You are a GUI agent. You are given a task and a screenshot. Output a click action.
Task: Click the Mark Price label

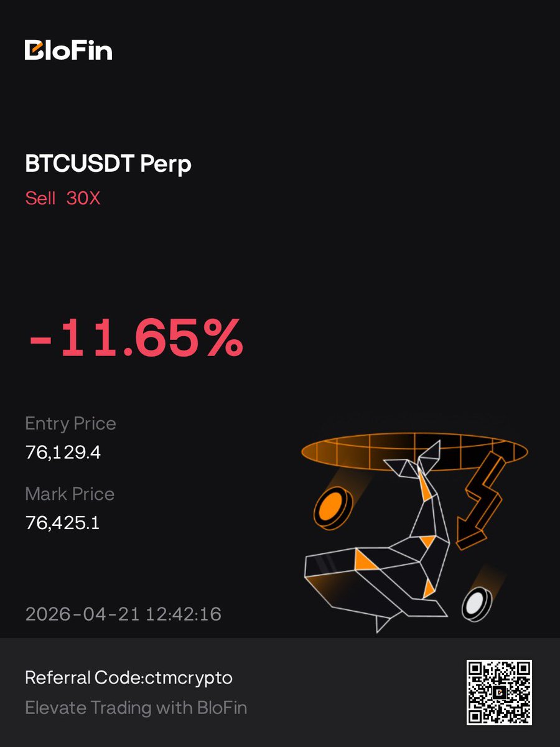pyautogui.click(x=70, y=494)
